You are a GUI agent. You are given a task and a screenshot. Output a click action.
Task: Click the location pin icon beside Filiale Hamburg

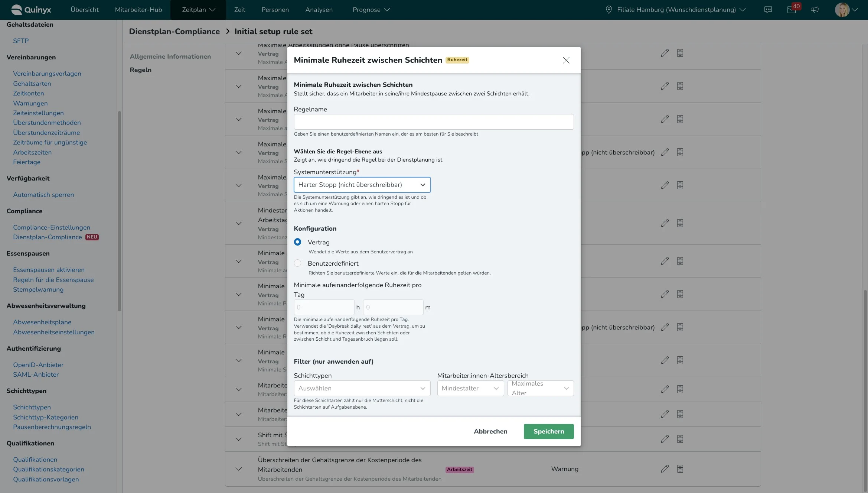point(608,10)
